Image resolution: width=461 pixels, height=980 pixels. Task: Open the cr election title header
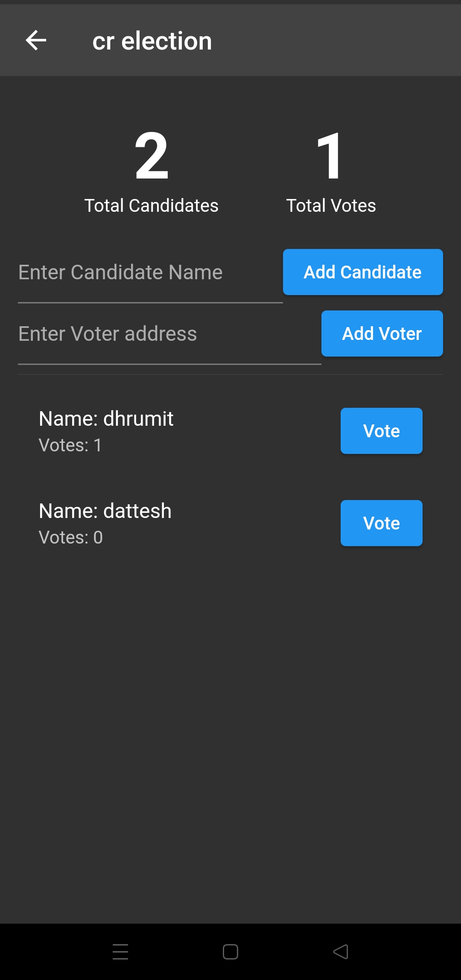click(x=152, y=41)
